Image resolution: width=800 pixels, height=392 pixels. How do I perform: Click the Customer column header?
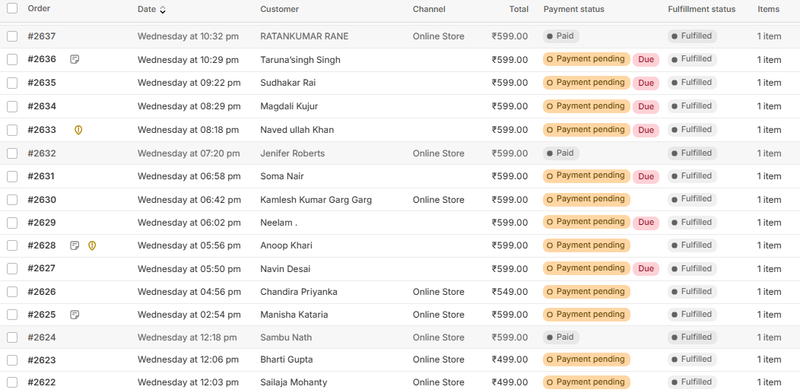click(280, 9)
